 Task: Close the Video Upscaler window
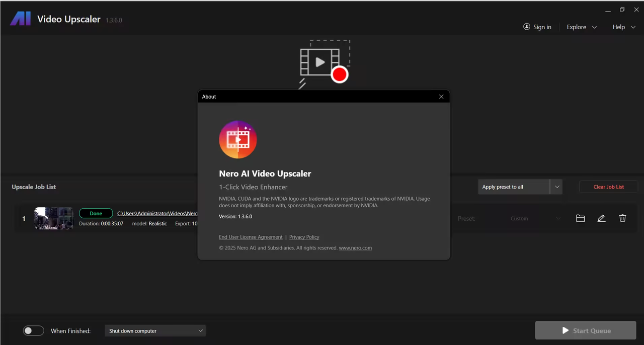click(x=636, y=10)
